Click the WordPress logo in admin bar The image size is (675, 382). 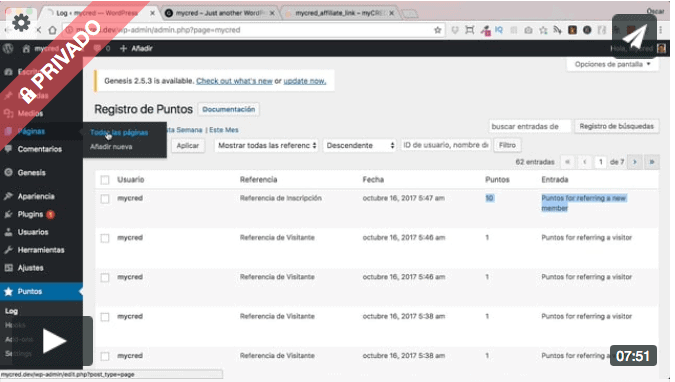click(8, 49)
